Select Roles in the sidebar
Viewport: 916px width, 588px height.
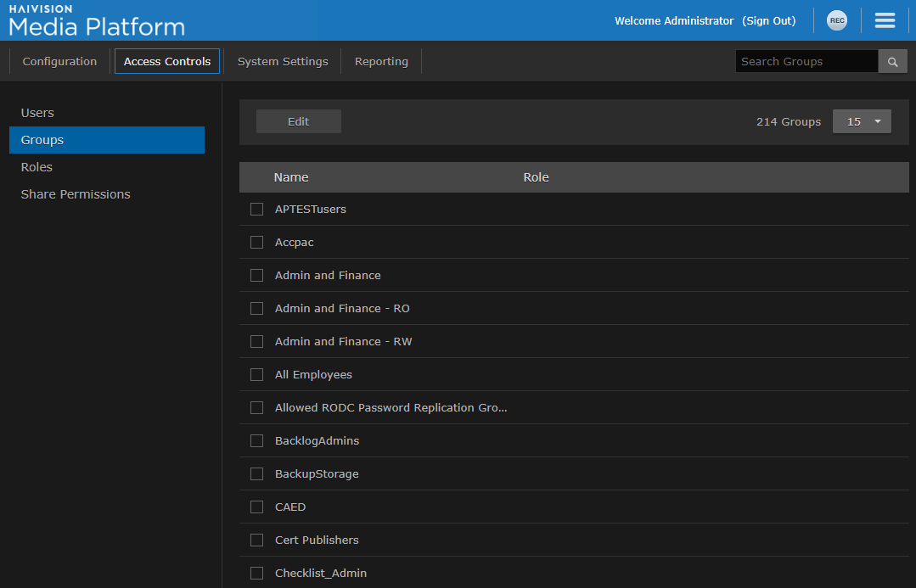click(x=37, y=166)
